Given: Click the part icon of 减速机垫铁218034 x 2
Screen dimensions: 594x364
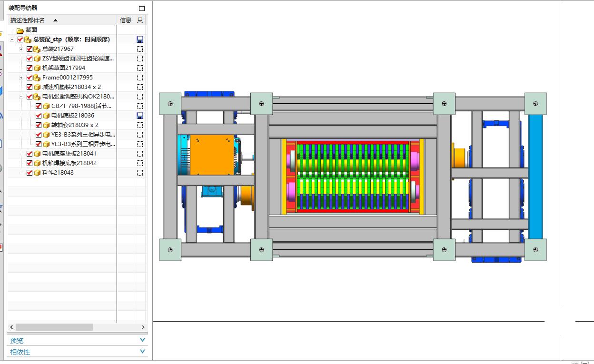Looking at the screenshot, I should pos(37,87).
